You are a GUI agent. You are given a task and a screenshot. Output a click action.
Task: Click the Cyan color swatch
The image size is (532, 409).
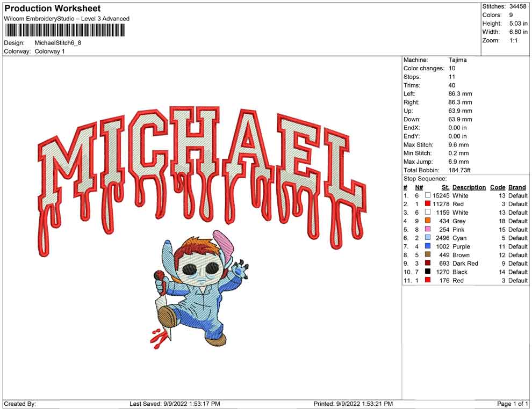(428, 238)
